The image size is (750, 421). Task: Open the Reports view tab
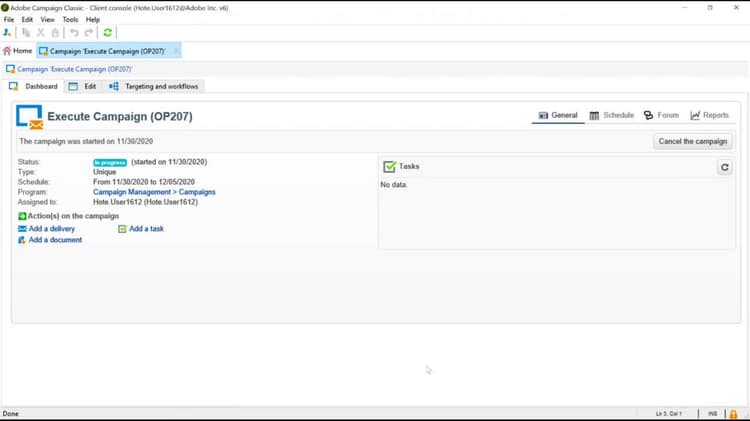(709, 115)
